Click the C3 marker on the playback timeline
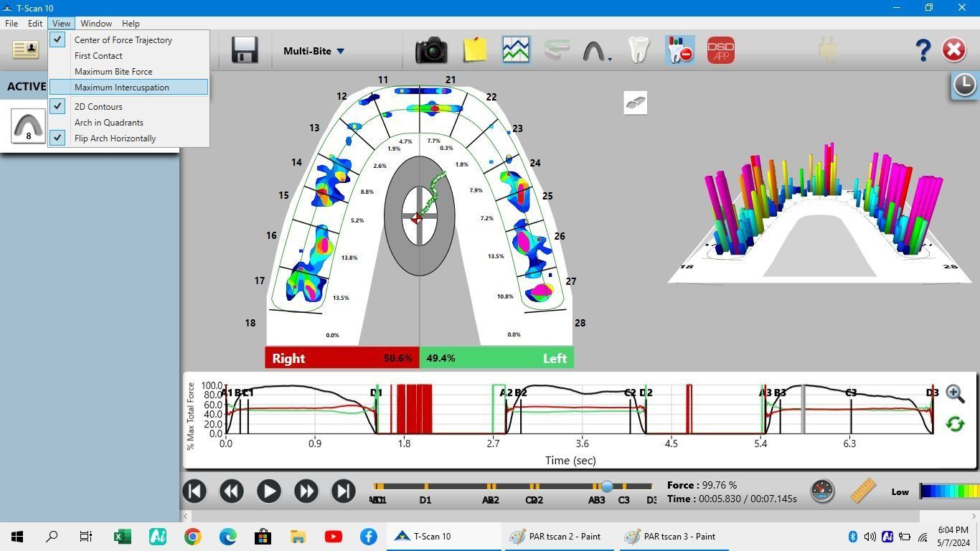 [x=624, y=499]
